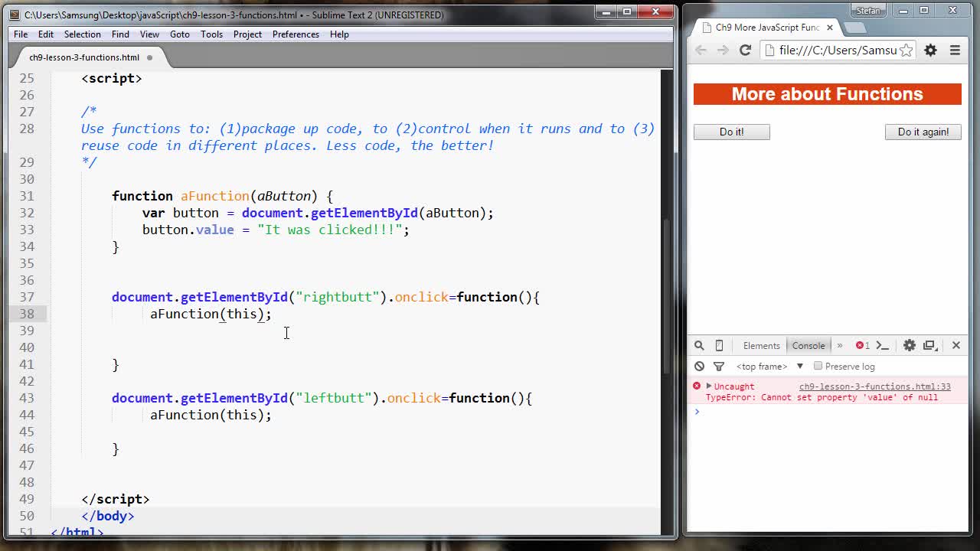Open the top frame context dropdown
980x551 pixels.
[769, 367]
